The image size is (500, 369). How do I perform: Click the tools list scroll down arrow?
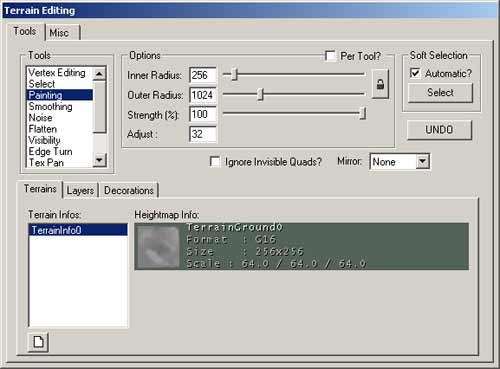click(x=99, y=160)
